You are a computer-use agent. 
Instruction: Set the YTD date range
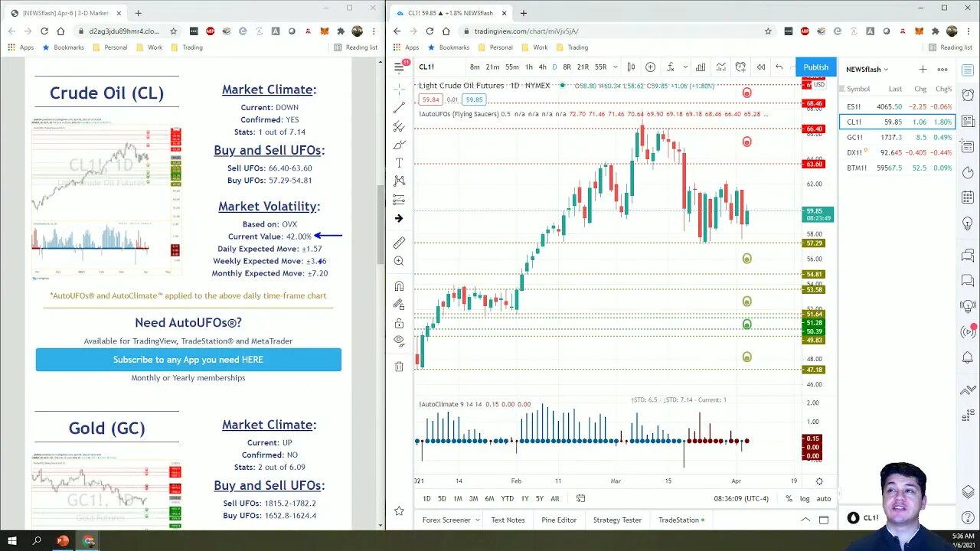pos(507,498)
